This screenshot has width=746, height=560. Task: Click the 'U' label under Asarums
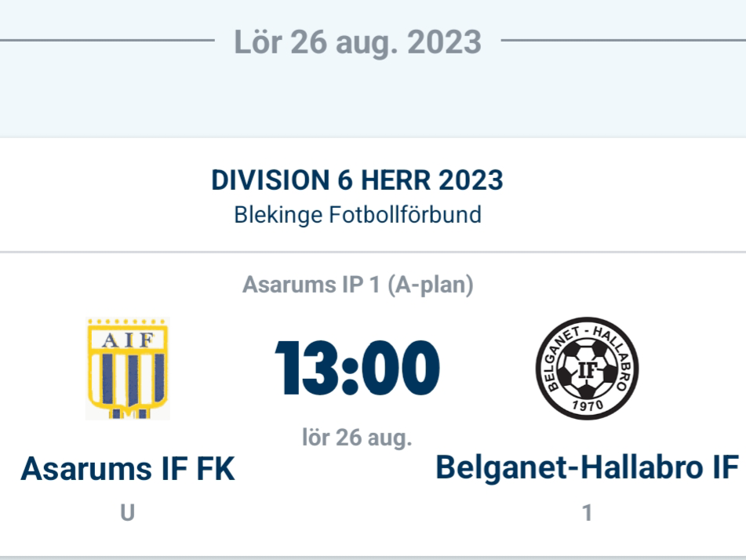(x=127, y=514)
